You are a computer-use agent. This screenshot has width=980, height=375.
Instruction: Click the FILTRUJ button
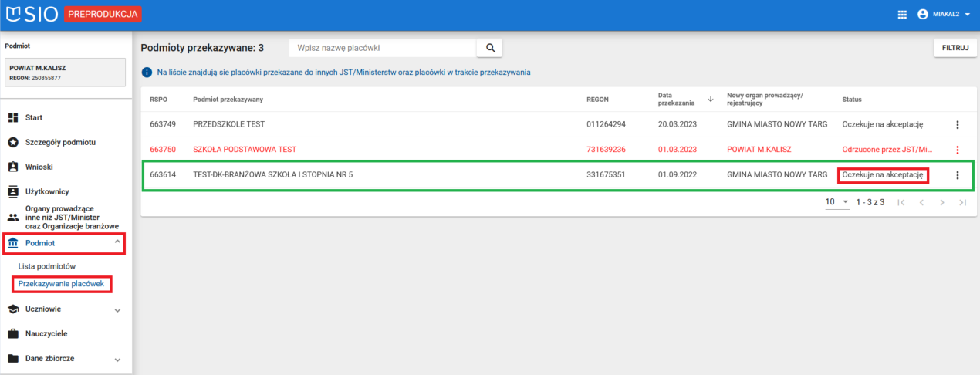[x=955, y=48]
